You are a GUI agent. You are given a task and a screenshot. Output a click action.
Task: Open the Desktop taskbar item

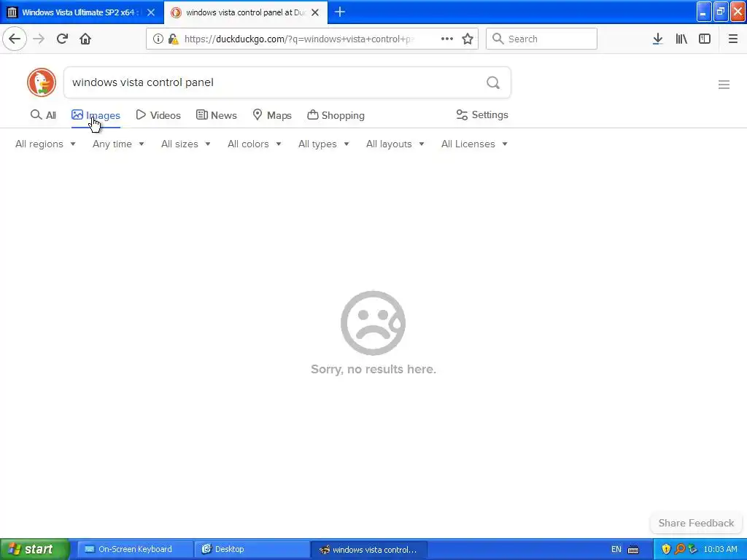(x=252, y=549)
